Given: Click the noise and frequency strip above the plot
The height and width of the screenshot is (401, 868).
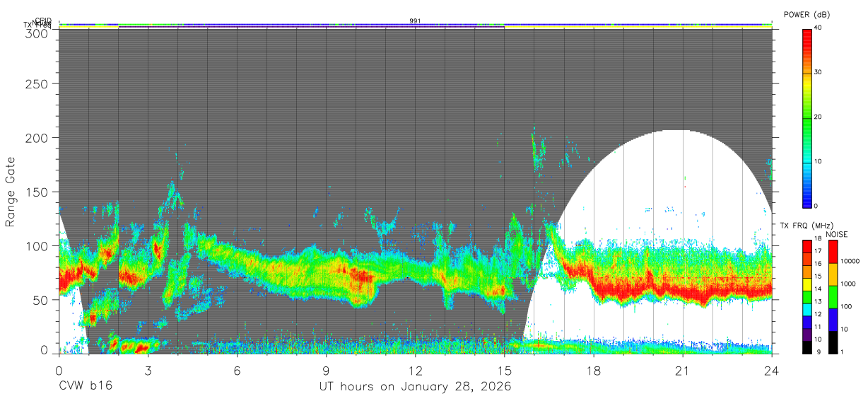Looking at the screenshot, I should coord(415,25).
